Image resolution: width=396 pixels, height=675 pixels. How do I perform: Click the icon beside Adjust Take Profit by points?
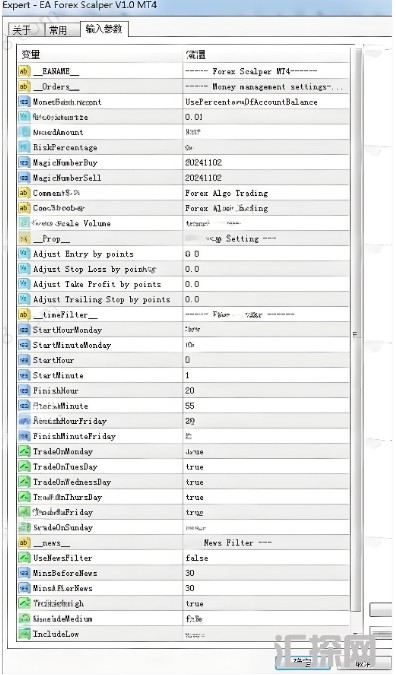point(24,284)
